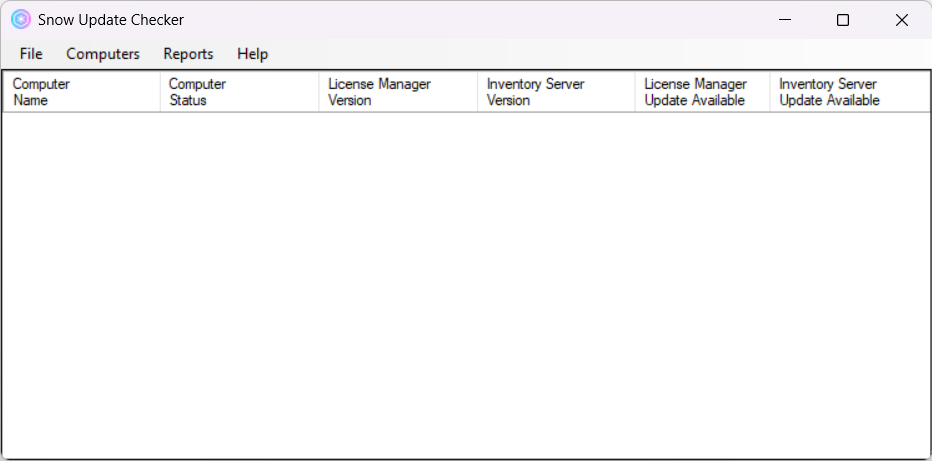Click the Snow Update Checker app icon
The height and width of the screenshot is (461, 932).
coord(20,20)
